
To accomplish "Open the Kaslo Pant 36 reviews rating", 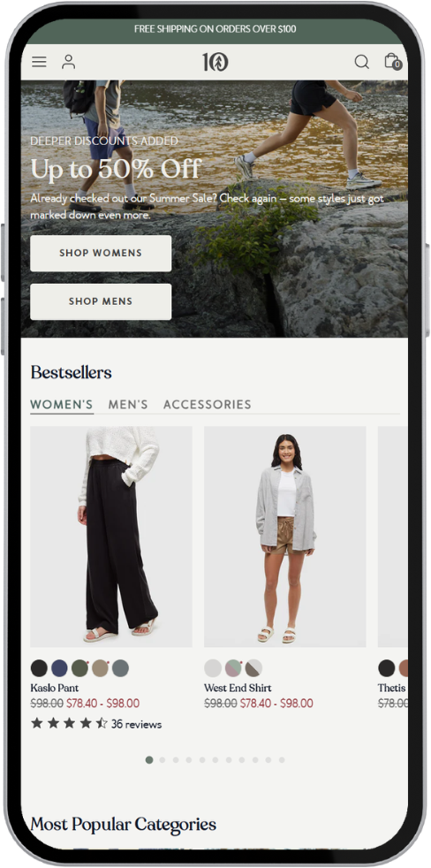I will point(96,724).
